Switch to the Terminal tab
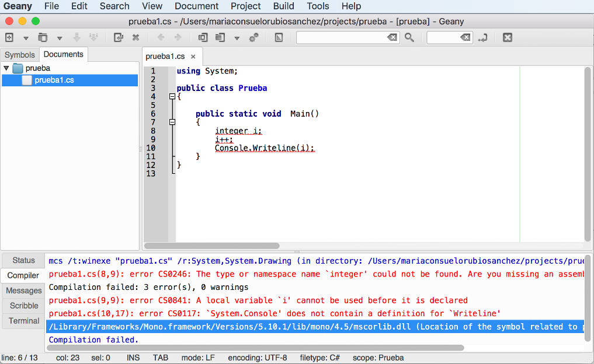 (x=23, y=321)
